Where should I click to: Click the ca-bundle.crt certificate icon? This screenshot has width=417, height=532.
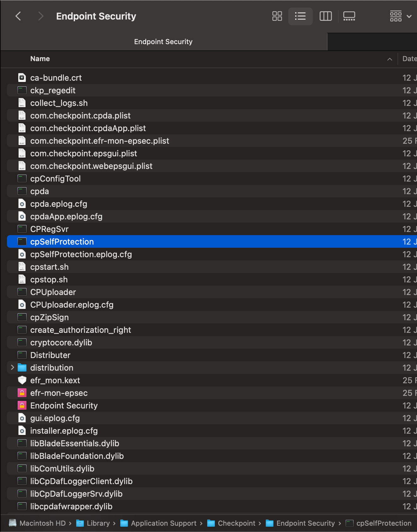click(x=22, y=78)
